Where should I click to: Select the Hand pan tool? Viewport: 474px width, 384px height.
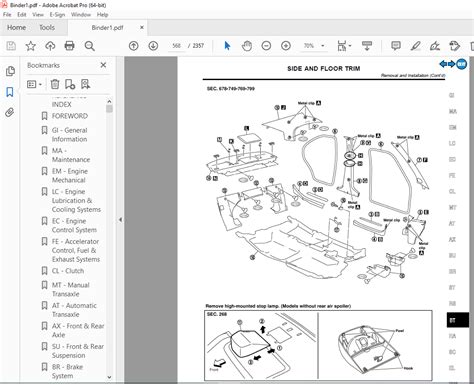click(247, 46)
